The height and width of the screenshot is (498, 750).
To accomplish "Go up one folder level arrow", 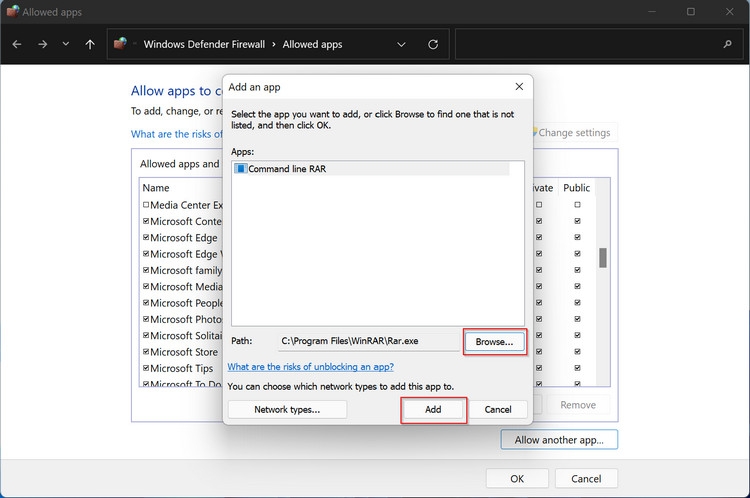I will [90, 44].
